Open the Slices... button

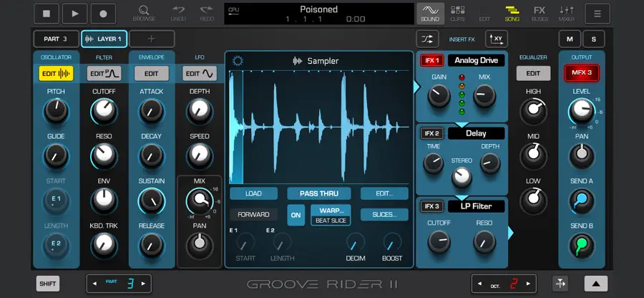tap(384, 215)
